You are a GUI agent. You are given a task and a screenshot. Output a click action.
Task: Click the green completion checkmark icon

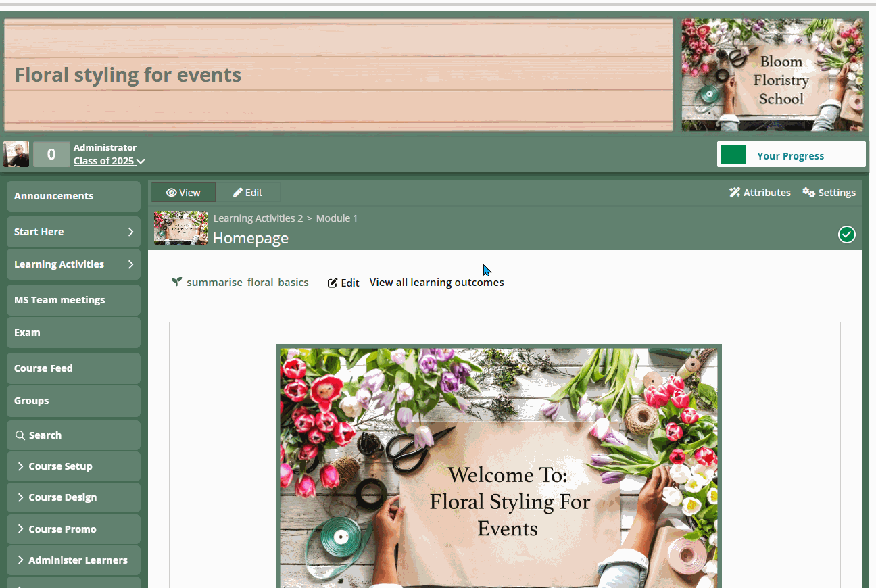pyautogui.click(x=846, y=235)
